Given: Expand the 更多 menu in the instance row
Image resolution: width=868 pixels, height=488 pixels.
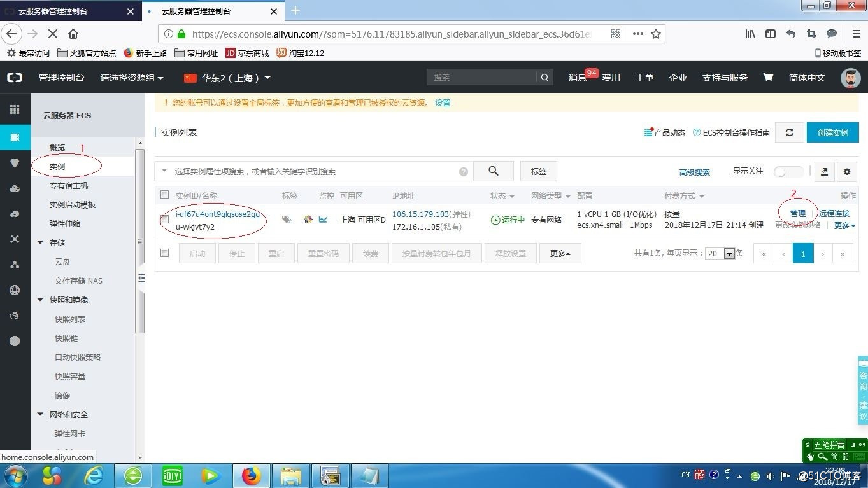Looking at the screenshot, I should point(844,225).
